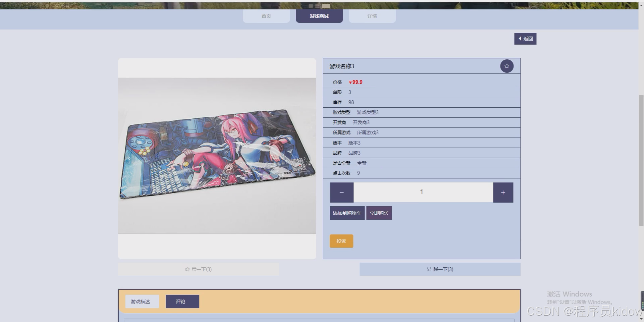Open the 详情 tab
Viewport: 644px width, 322px height.
372,16
